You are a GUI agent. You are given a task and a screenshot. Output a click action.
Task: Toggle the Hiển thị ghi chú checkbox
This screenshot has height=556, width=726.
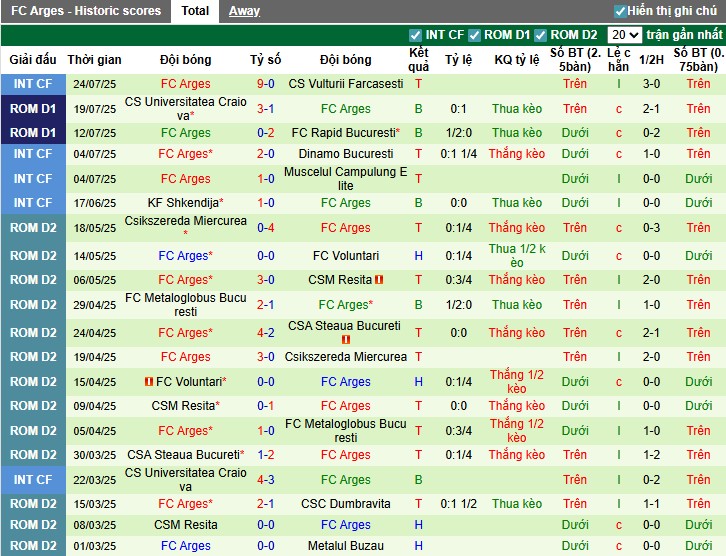click(620, 11)
